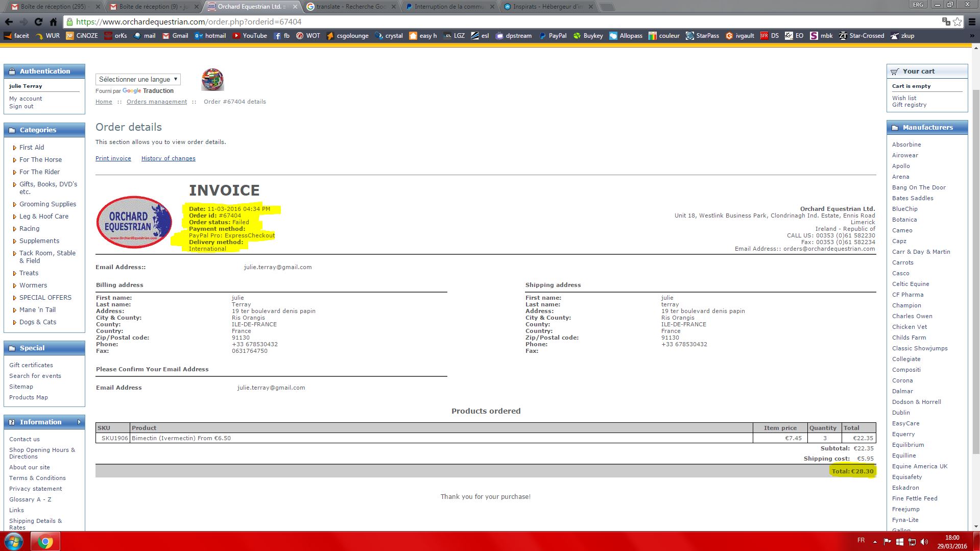Click the Chrome icon in the taskbar
980x551 pixels.
pyautogui.click(x=45, y=541)
